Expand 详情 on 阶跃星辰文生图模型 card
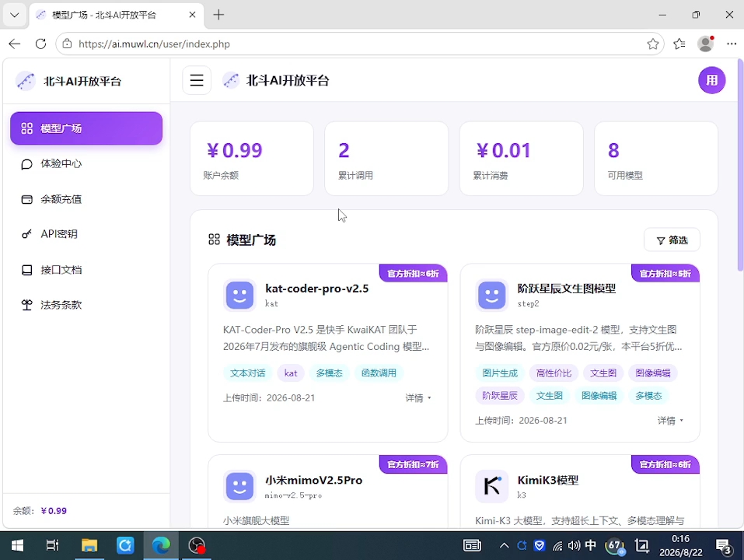Image resolution: width=744 pixels, height=560 pixels. pos(670,421)
